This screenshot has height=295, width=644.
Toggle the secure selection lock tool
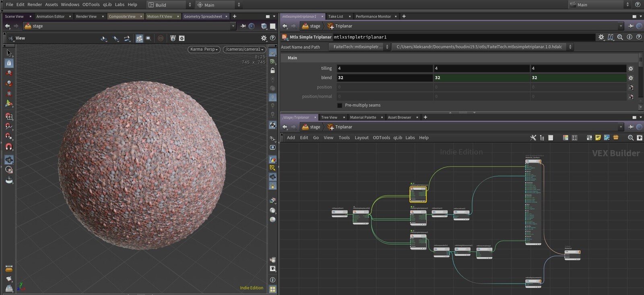pyautogui.click(x=9, y=63)
